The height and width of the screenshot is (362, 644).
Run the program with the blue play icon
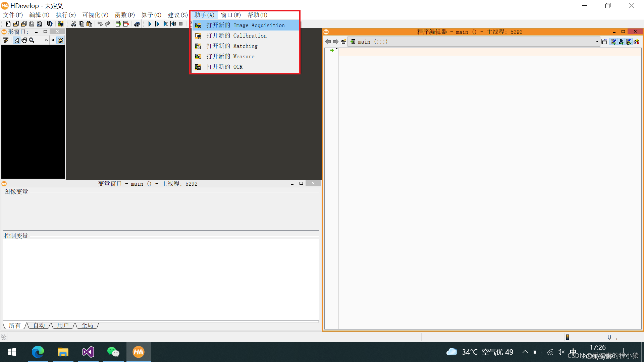[x=150, y=24]
